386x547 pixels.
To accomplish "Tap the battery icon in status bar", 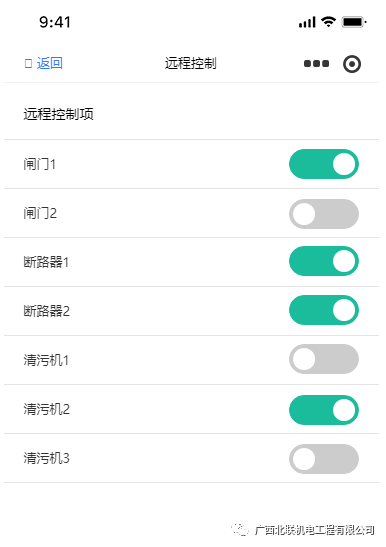I will (354, 22).
